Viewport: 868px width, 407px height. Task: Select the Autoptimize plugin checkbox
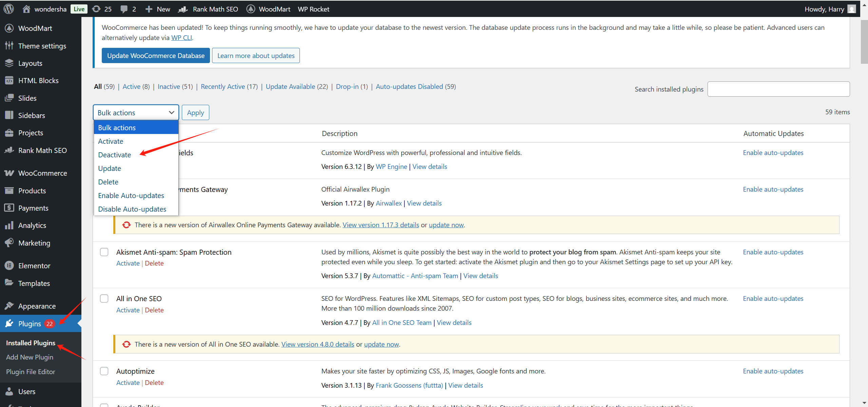pyautogui.click(x=104, y=371)
